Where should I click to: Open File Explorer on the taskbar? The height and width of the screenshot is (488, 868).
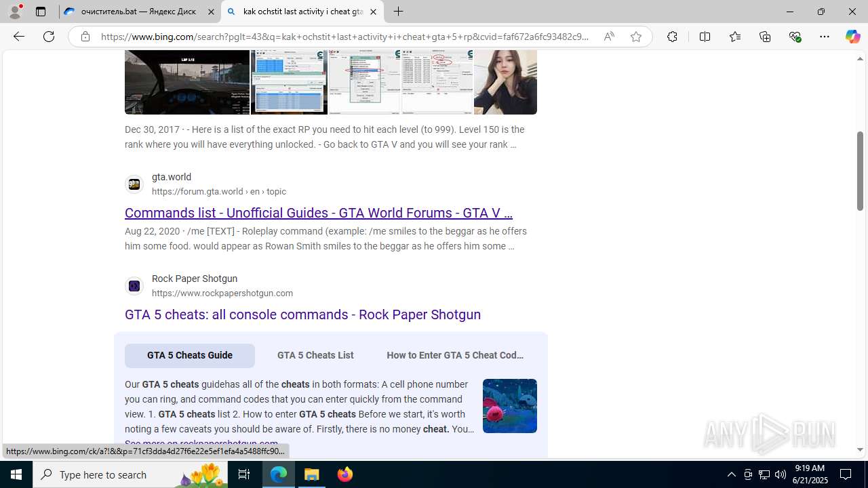(312, 474)
